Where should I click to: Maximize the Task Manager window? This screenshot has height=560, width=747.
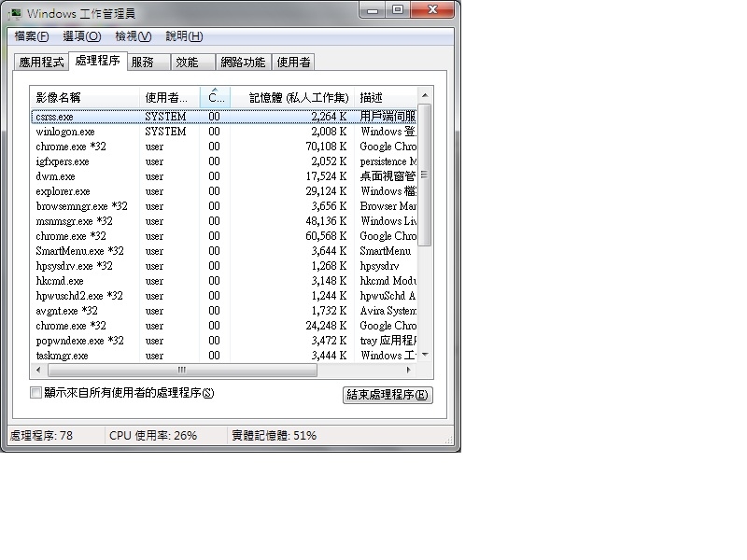click(398, 10)
